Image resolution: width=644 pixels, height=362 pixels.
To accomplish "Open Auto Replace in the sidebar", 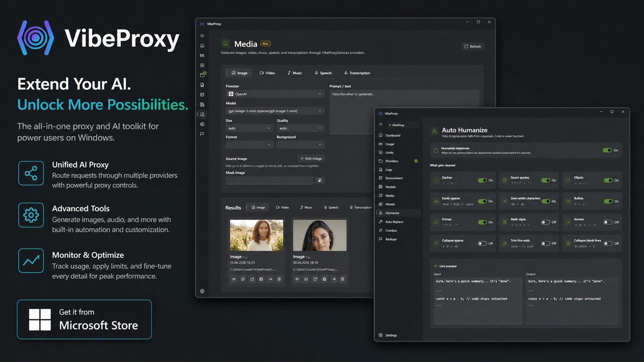I will coord(398,222).
